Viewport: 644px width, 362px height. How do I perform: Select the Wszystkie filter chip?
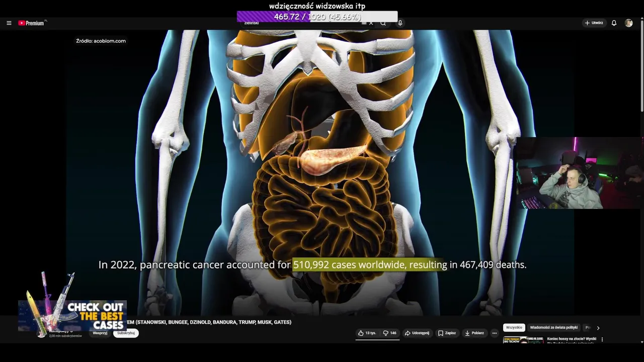point(514,327)
